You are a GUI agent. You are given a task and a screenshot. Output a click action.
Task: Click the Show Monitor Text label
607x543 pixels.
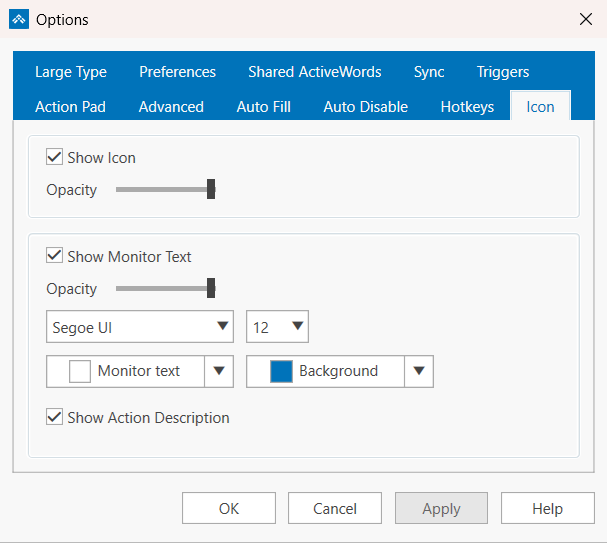[x=129, y=257]
